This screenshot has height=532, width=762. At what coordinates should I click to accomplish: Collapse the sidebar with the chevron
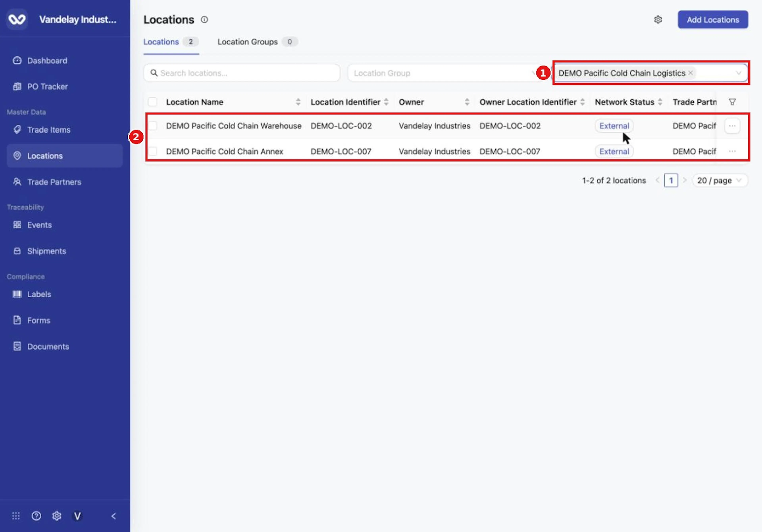[x=114, y=516]
